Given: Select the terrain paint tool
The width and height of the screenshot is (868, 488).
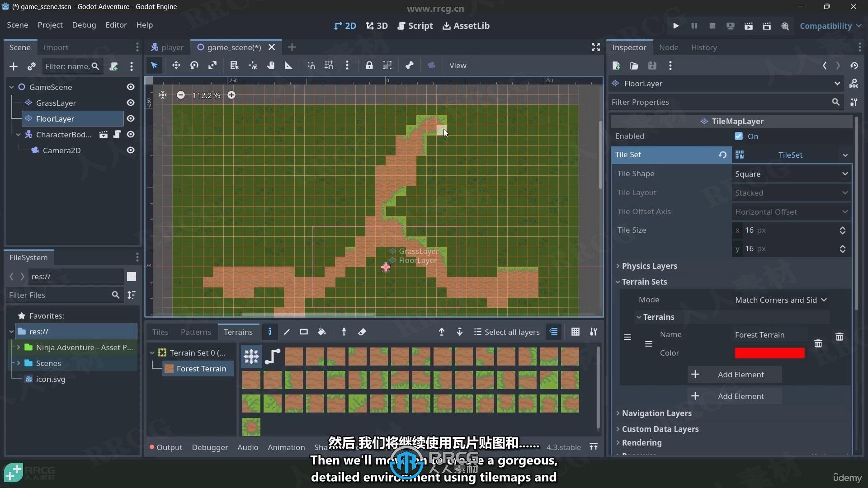Looking at the screenshot, I should pos(270,332).
